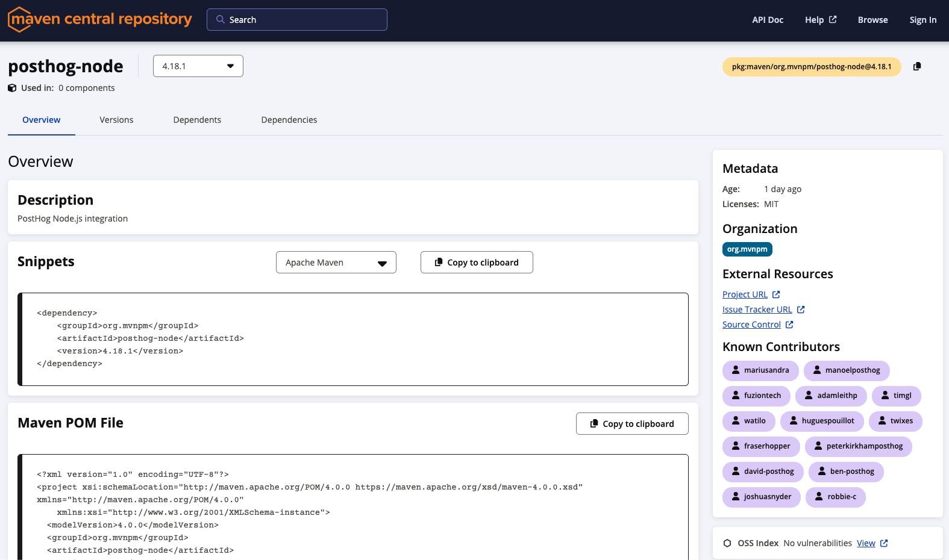Viewport: 949px width, 560px height.
Task: Open the Project URL link
Action: click(745, 294)
